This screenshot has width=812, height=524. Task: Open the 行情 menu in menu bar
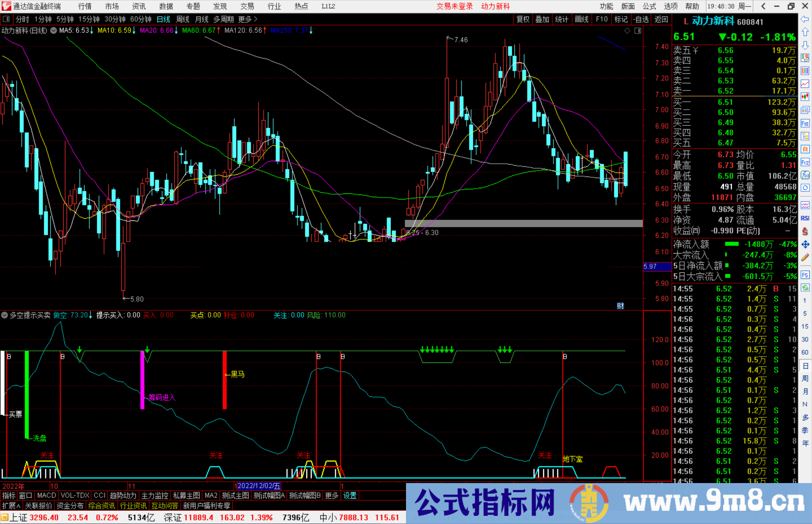[85, 6]
